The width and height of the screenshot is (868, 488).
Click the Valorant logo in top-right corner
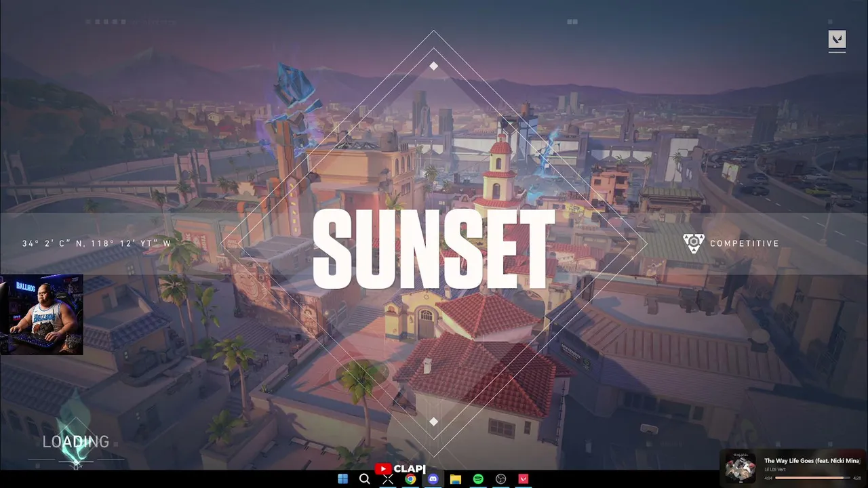(837, 39)
